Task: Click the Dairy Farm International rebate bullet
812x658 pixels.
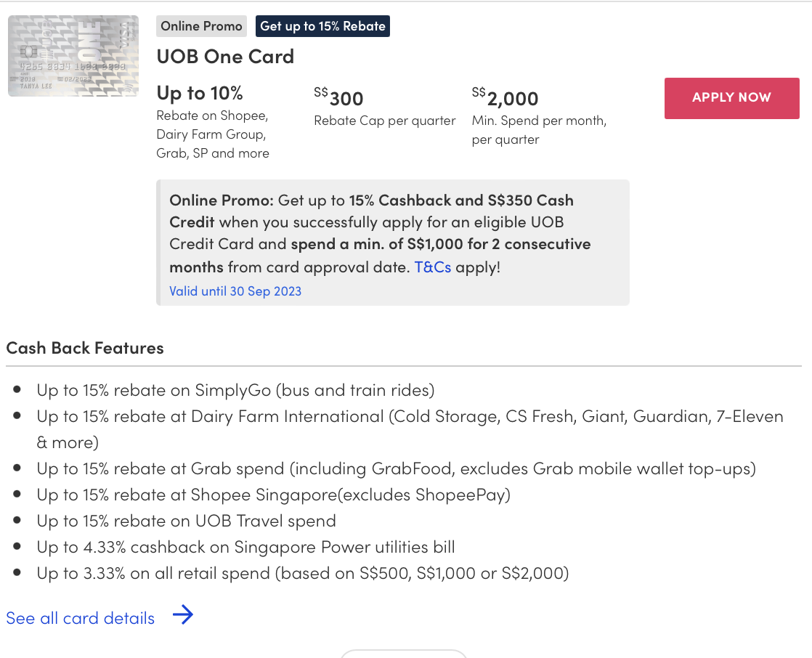Action: coord(410,417)
